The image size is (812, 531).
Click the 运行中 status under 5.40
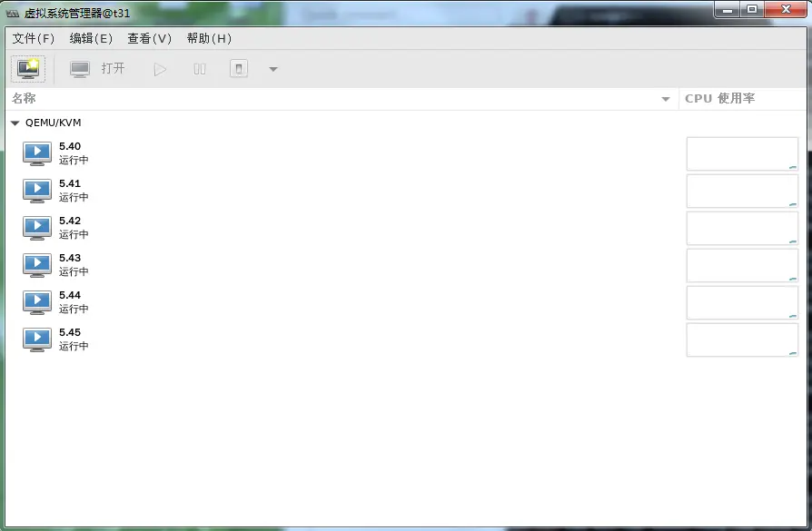click(x=74, y=160)
